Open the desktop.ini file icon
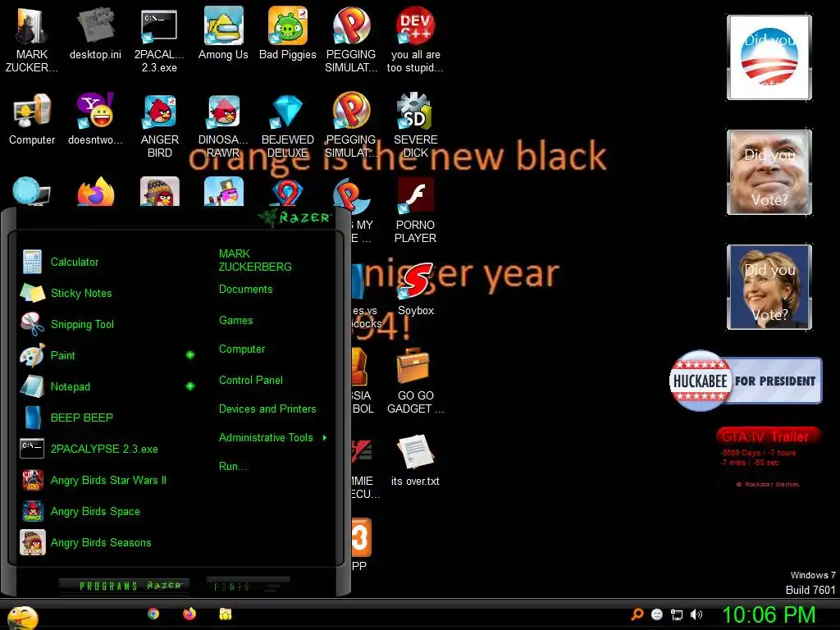The width and height of the screenshot is (840, 630). coord(95,34)
